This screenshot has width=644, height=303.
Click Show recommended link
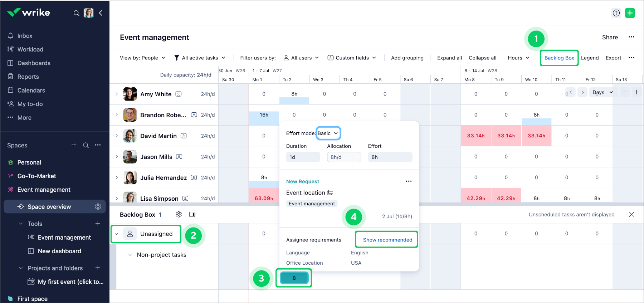point(387,240)
